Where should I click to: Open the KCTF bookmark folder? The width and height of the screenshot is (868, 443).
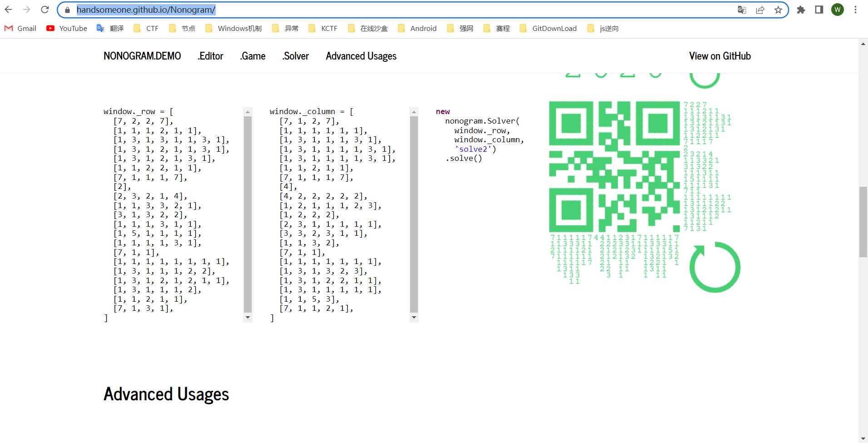point(322,28)
